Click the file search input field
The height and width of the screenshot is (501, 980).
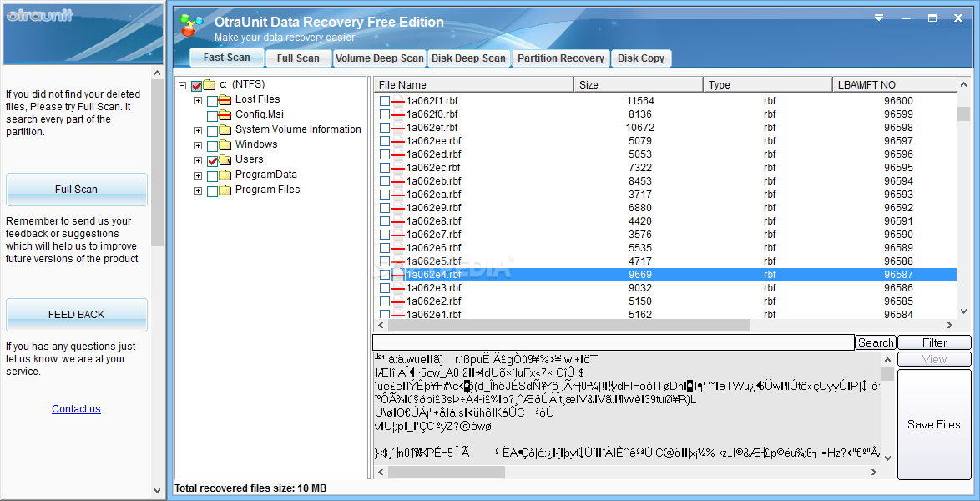pyautogui.click(x=613, y=342)
